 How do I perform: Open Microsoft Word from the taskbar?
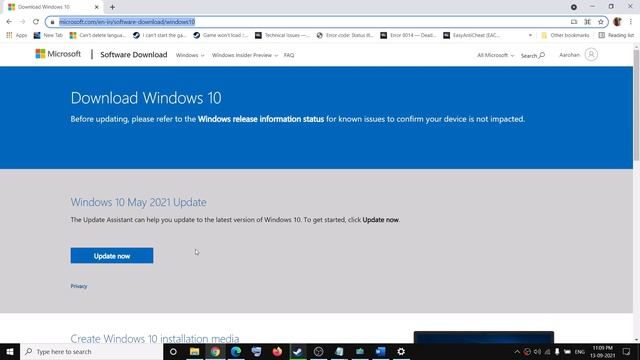[x=380, y=351]
